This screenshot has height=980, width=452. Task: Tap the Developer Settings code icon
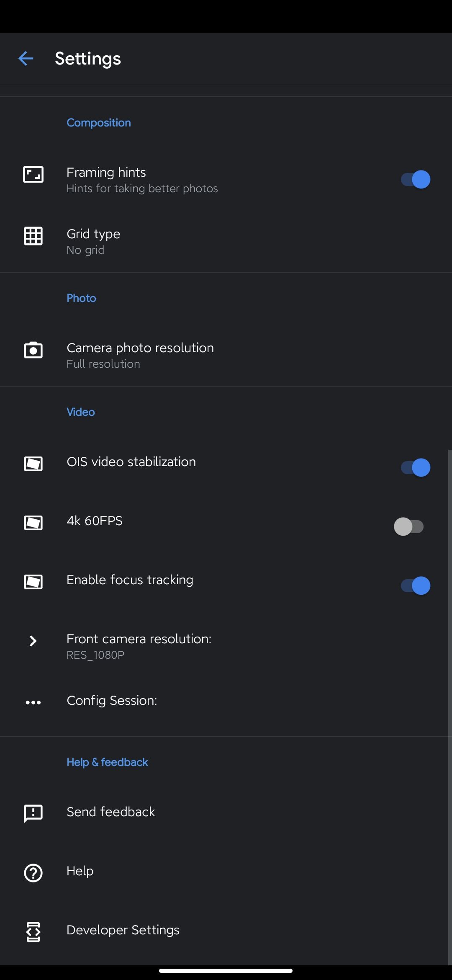click(x=33, y=932)
